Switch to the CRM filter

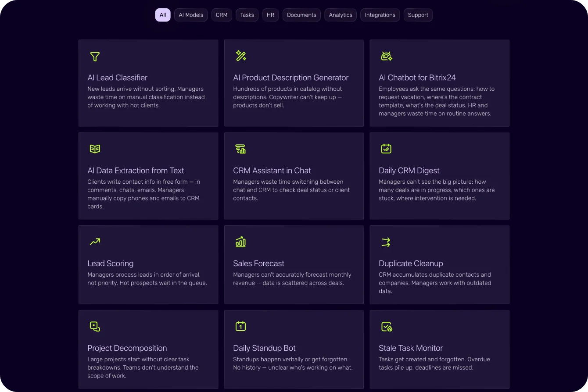pos(222,15)
